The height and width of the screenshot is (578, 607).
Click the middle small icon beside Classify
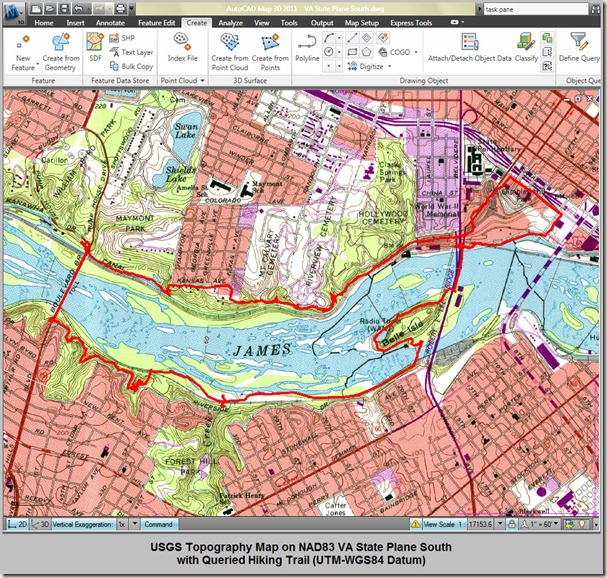coord(547,52)
